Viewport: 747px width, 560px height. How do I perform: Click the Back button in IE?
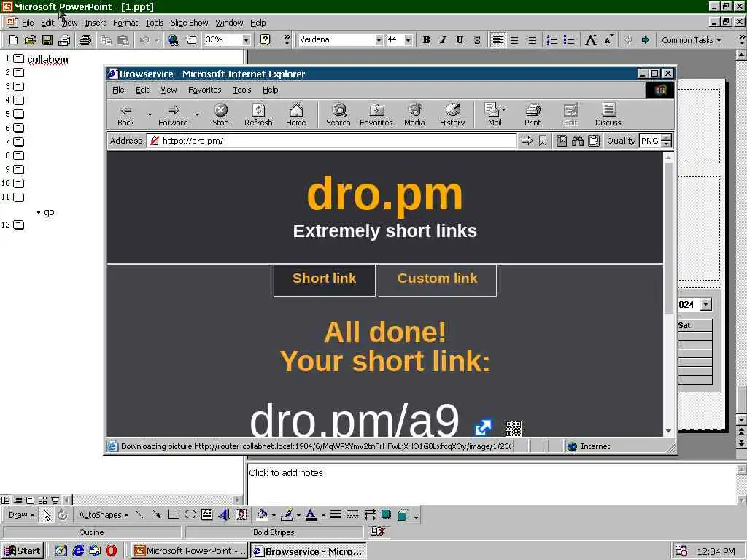(125, 114)
